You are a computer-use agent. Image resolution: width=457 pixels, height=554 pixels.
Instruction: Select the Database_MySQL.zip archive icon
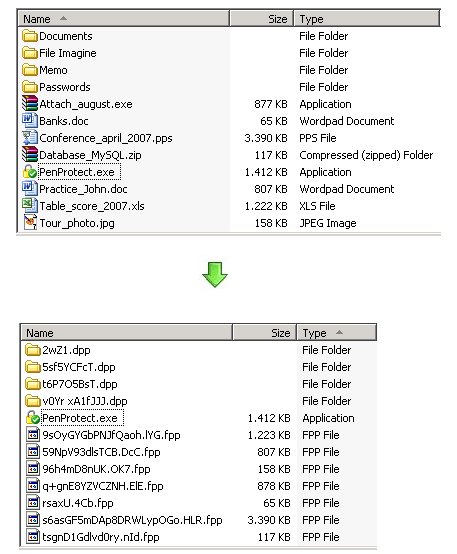click(30, 155)
